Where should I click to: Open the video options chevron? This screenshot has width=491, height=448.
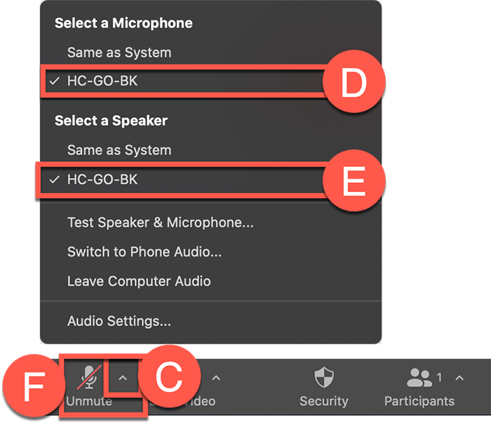(216, 379)
